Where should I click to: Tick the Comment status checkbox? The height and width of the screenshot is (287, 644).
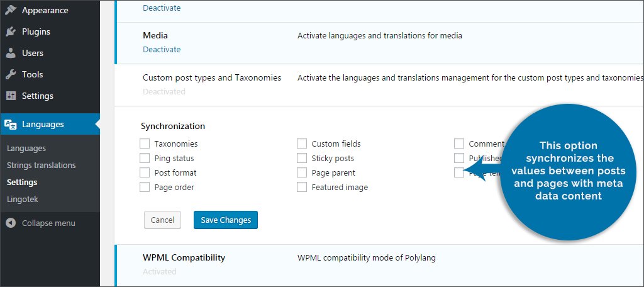(x=458, y=143)
